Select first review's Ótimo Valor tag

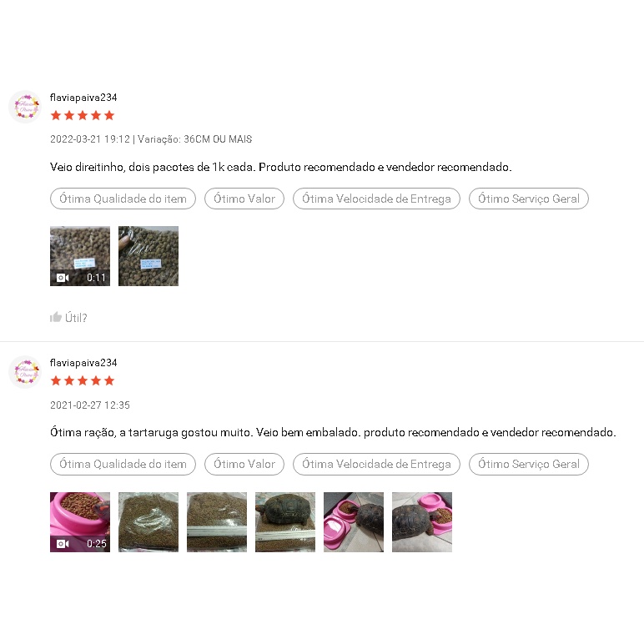(x=244, y=199)
